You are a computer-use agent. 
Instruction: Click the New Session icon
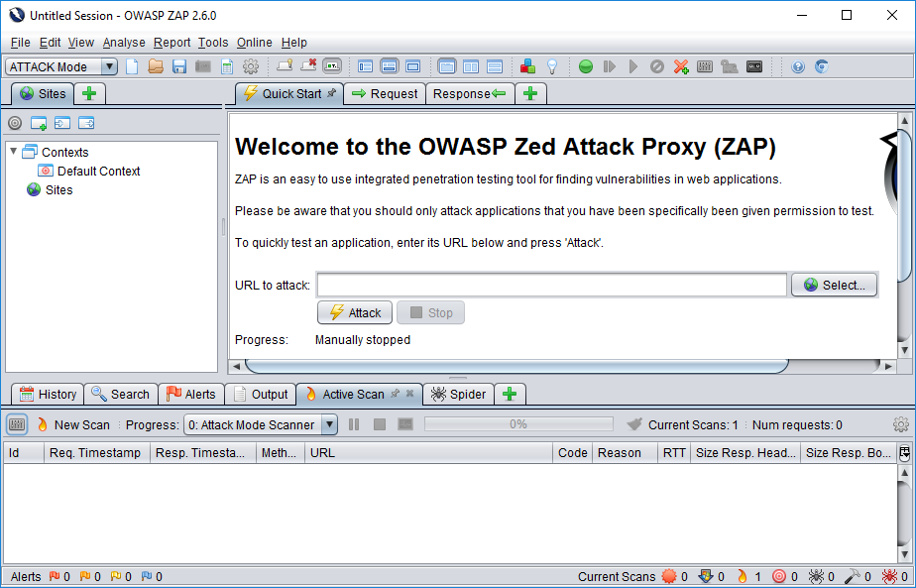coord(132,66)
